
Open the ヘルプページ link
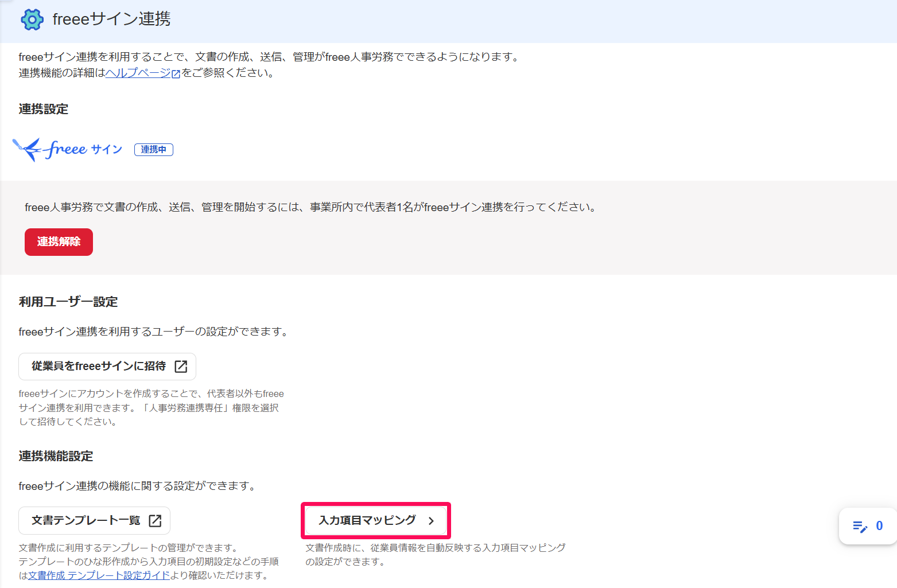143,73
